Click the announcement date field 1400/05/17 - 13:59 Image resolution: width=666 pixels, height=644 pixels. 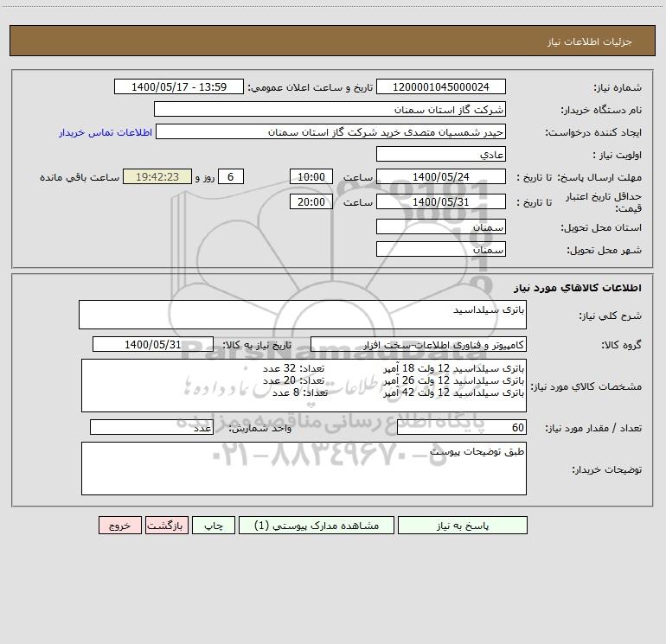click(179, 86)
